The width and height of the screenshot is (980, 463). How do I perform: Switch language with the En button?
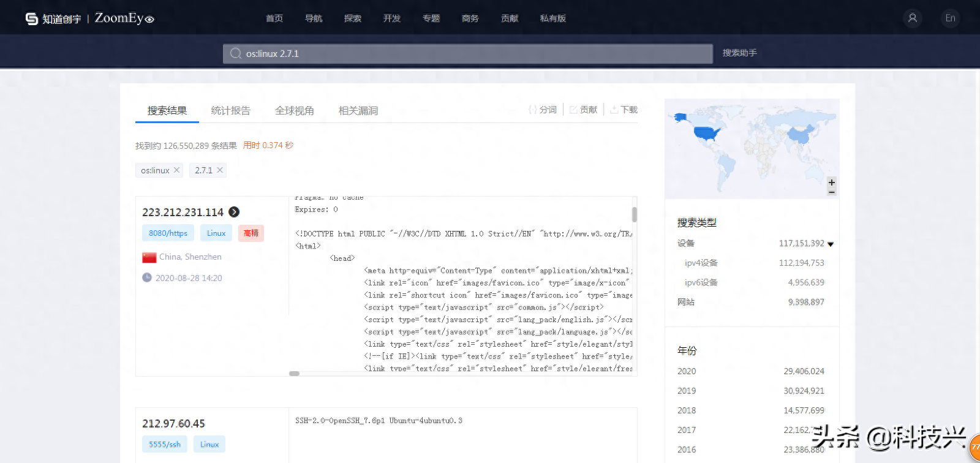point(950,18)
